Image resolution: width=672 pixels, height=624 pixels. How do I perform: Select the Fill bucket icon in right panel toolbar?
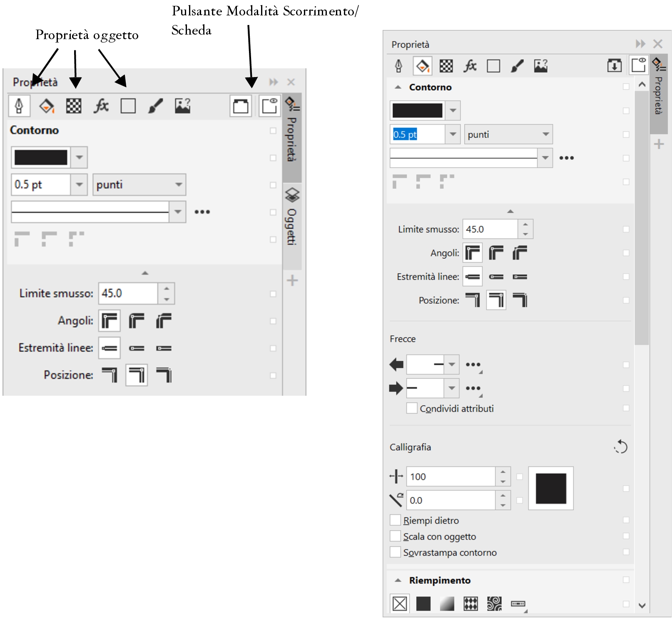[x=422, y=66]
